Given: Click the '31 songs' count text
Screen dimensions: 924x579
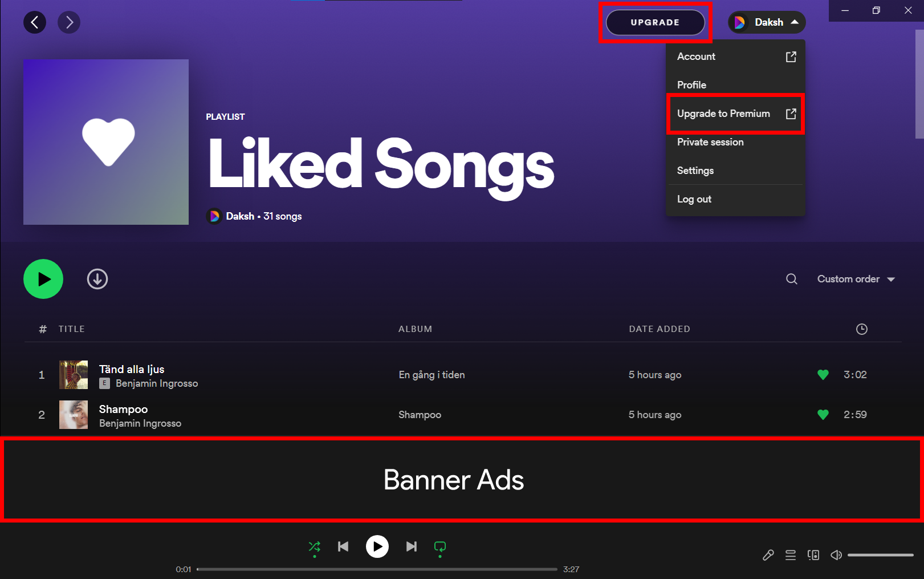Looking at the screenshot, I should (x=283, y=216).
